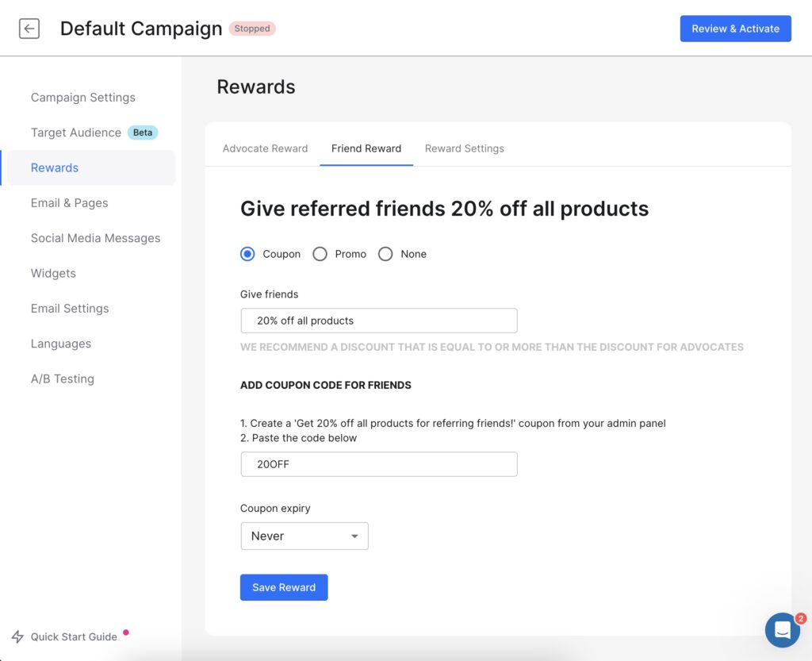Open the Reward Settings tab
Screen dimensions: 812x661
pos(465,148)
